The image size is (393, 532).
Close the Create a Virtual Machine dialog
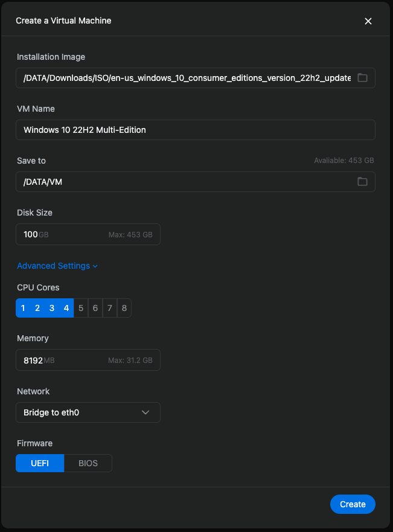click(x=368, y=21)
